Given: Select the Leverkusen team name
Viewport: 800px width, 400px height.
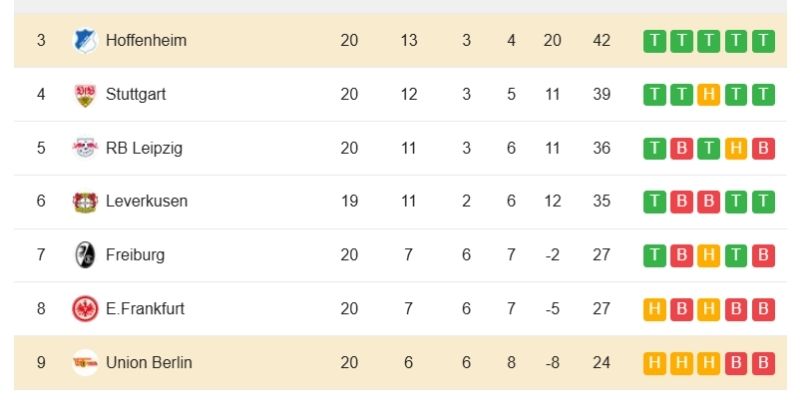Looking at the screenshot, I should coord(146,202).
